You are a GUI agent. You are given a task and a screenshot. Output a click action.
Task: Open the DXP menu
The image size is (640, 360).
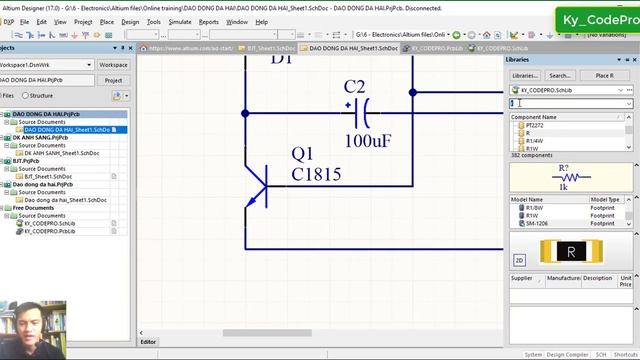tap(8, 22)
